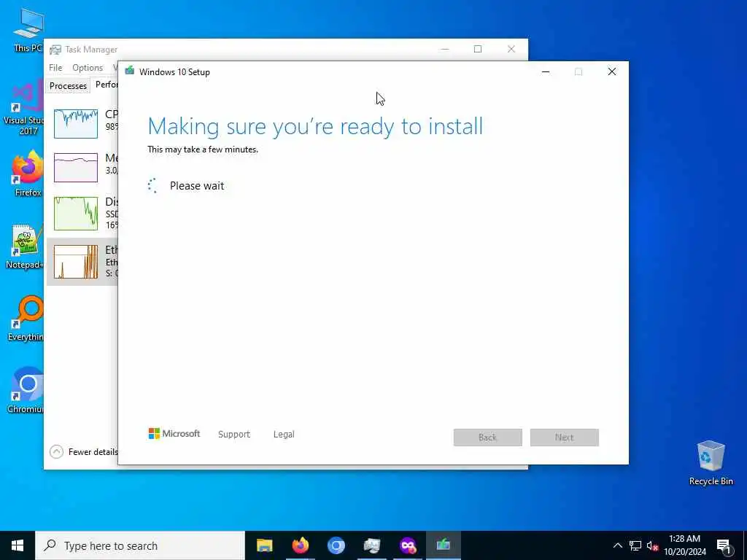Click the Task Manager title bar icon

[x=55, y=50]
